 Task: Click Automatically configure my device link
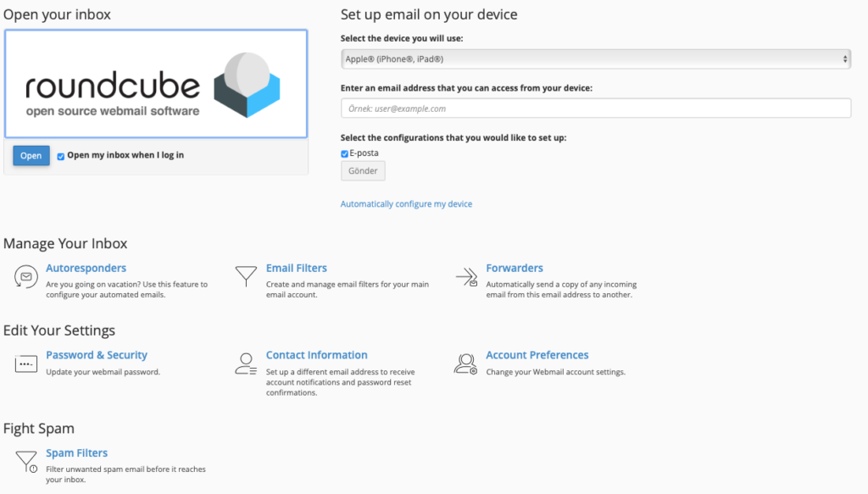(x=406, y=204)
